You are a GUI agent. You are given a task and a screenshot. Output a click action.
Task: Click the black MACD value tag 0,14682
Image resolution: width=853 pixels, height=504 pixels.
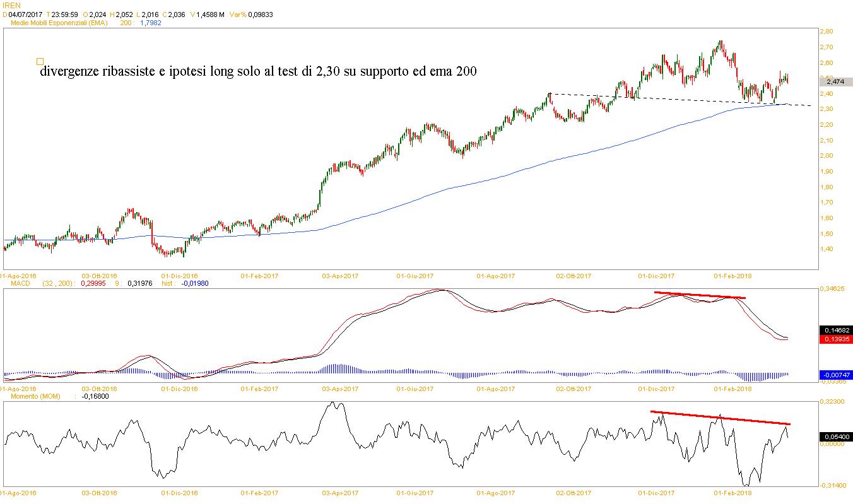pos(835,330)
